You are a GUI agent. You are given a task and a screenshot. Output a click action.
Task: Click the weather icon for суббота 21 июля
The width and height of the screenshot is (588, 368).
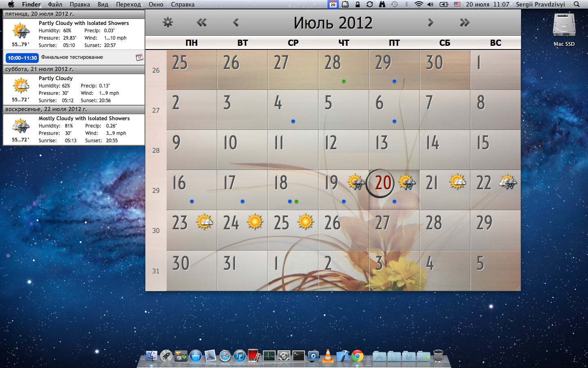click(21, 85)
